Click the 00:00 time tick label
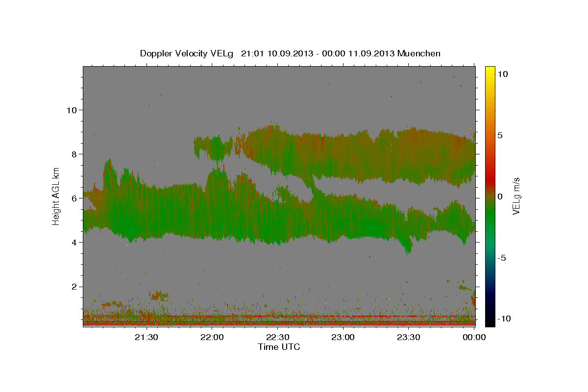 [474, 337]
